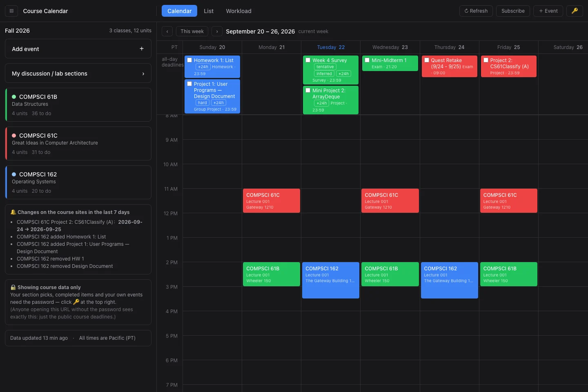
Task: Click the Subscribe button
Action: 513,11
